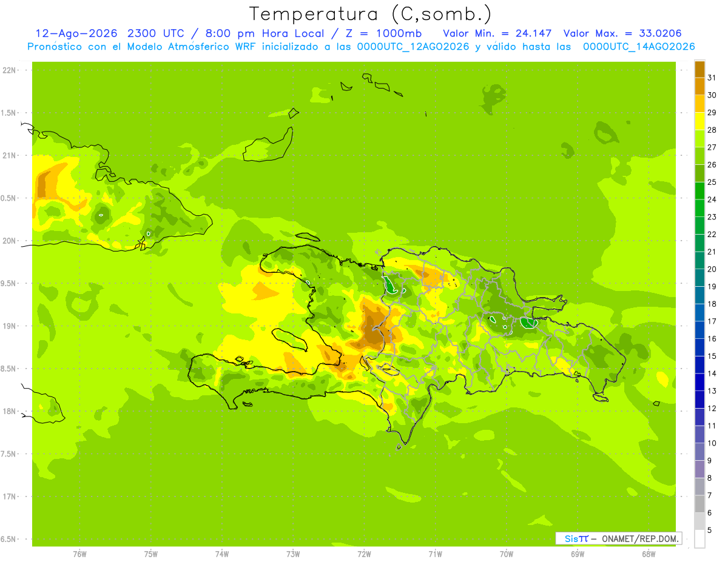Select the green legend block between 24 and 25
This screenshot has height=562, width=728.
(x=699, y=190)
